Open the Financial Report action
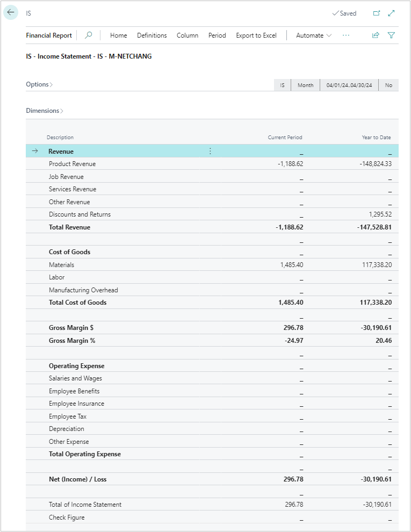The height and width of the screenshot is (532, 411). point(49,35)
